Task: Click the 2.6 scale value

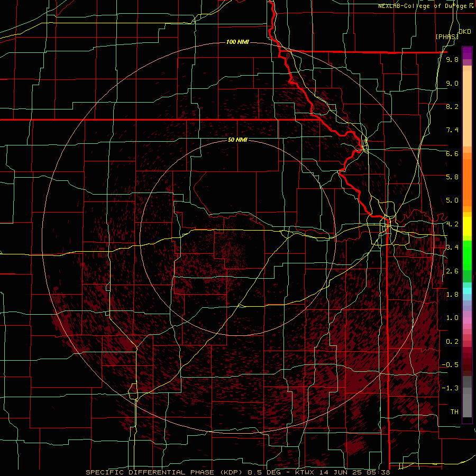Action: (452, 271)
